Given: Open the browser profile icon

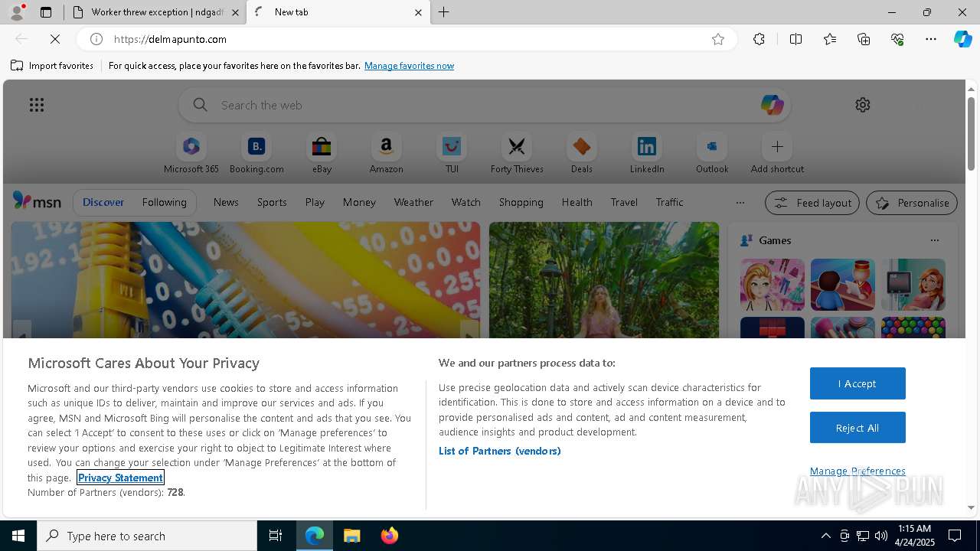Looking at the screenshot, I should [17, 12].
